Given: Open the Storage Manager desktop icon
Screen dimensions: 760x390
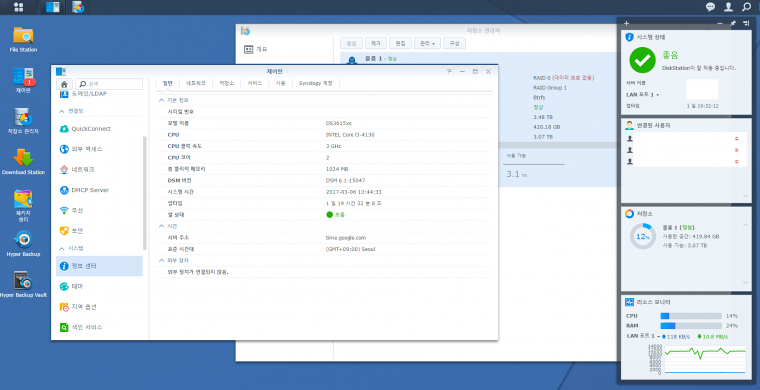Looking at the screenshot, I should [23, 121].
